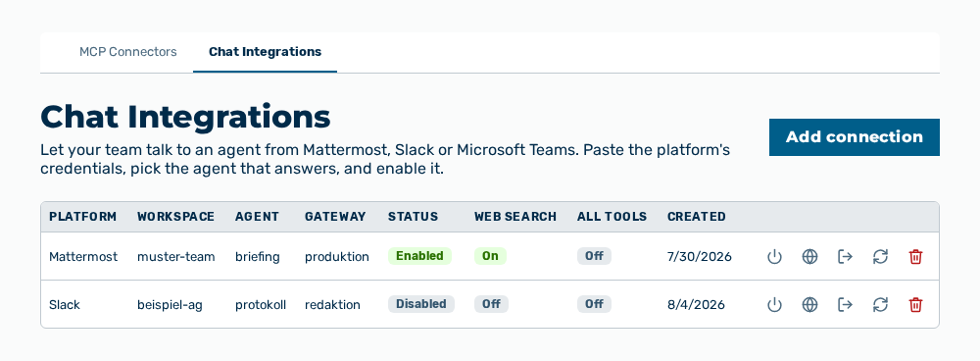The width and height of the screenshot is (980, 361).
Task: Click the web search On badge for Mattermost
Action: click(x=490, y=256)
